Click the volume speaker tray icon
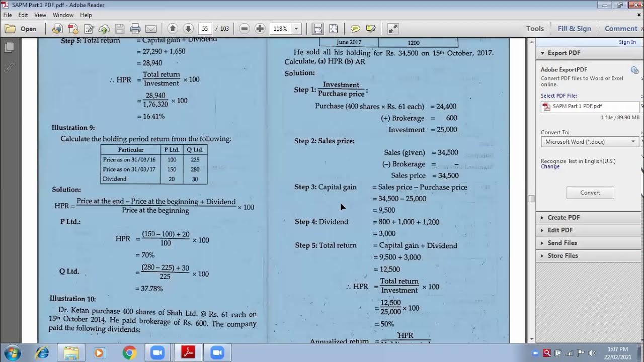This screenshot has height=362, width=644. tap(592, 353)
